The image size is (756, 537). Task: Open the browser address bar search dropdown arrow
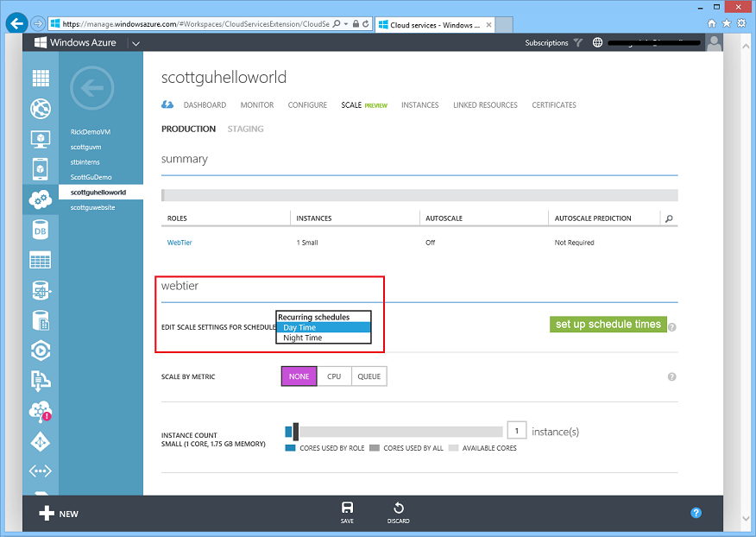(346, 23)
